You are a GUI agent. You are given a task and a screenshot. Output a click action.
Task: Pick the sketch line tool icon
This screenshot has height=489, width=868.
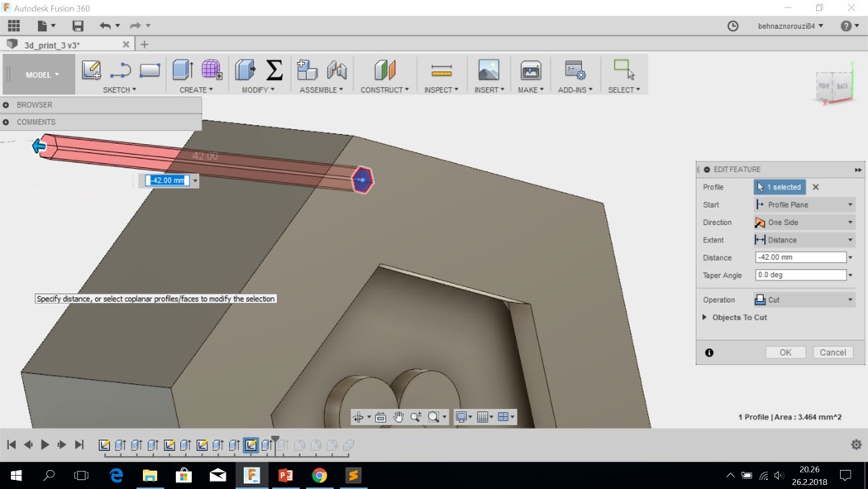point(120,70)
